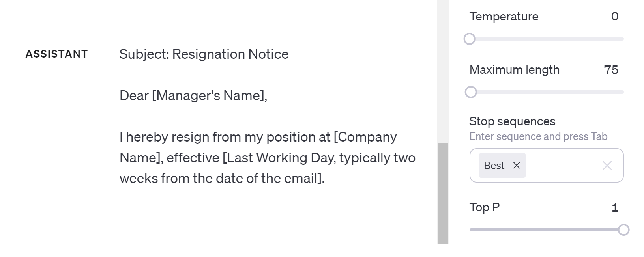Click the 'I hereby resign' paragraph

(x=267, y=158)
